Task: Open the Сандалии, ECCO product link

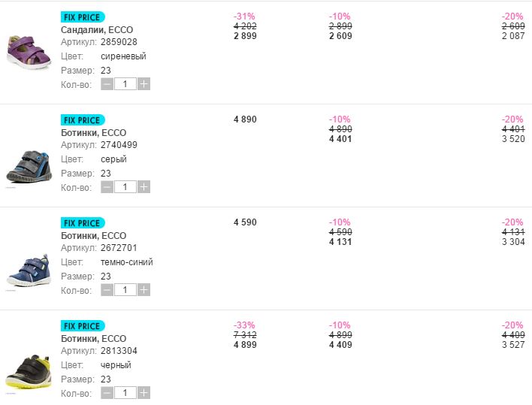Action: [x=97, y=30]
